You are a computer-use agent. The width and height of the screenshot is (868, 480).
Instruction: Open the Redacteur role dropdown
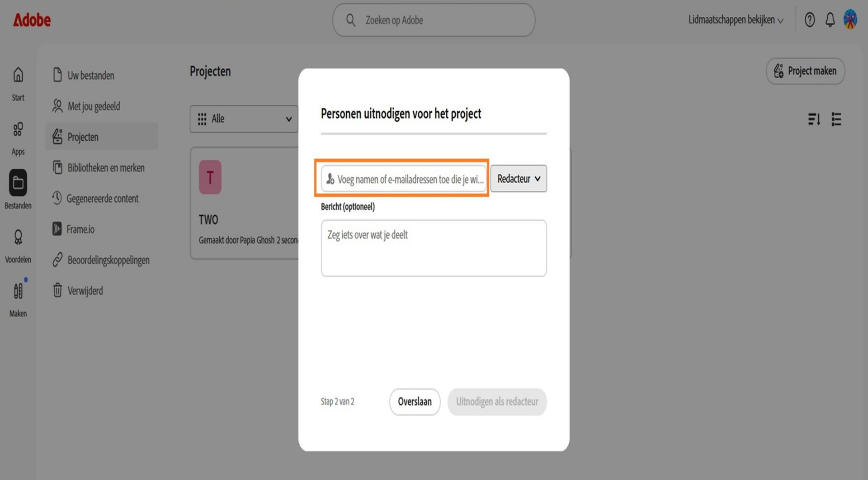click(519, 179)
